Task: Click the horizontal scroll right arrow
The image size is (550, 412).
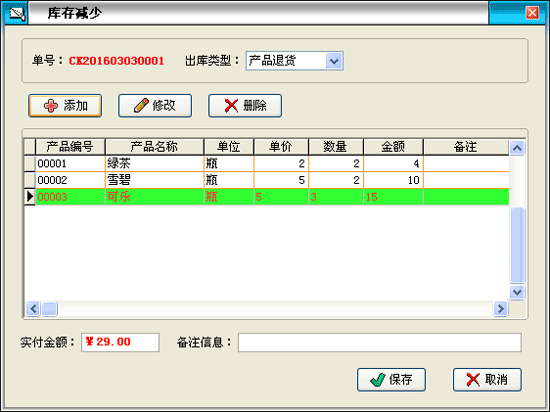Action: pos(501,309)
